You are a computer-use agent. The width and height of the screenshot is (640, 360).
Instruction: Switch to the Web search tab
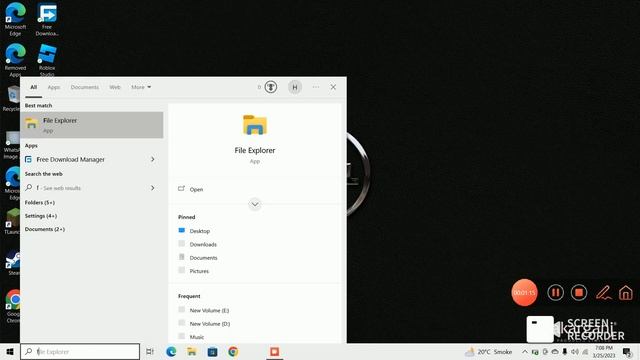(115, 87)
